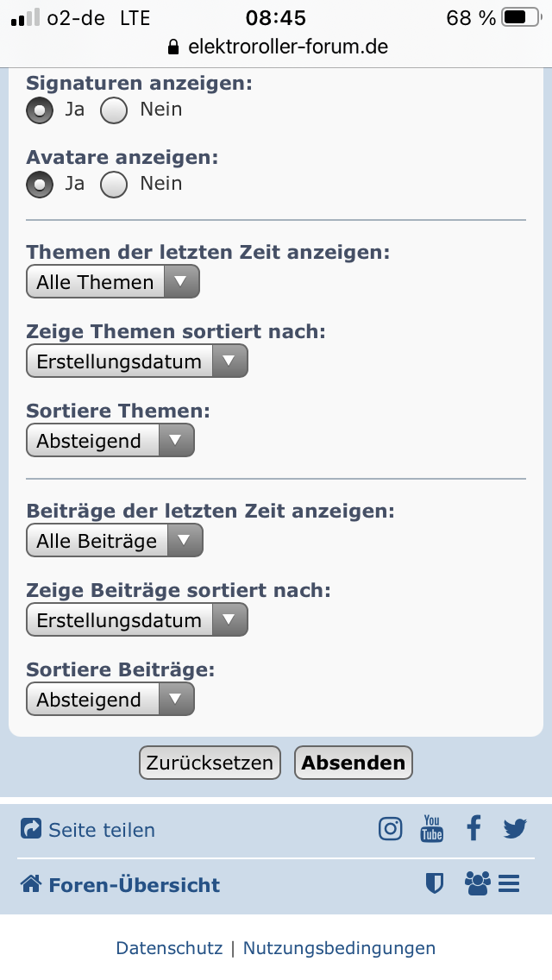Open the Alle Themen dropdown

coord(113,282)
